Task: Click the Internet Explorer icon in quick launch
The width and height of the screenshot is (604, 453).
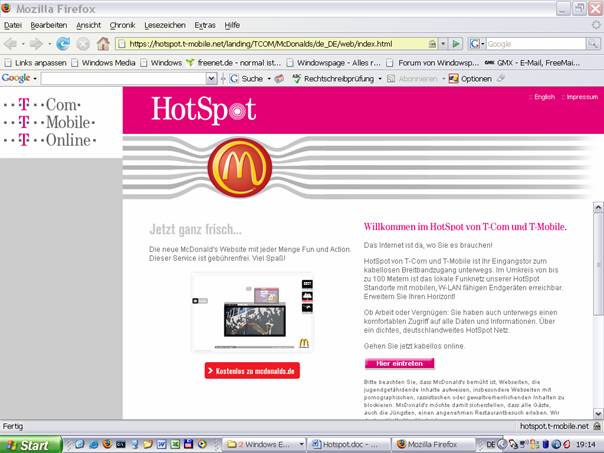Action: [94, 444]
